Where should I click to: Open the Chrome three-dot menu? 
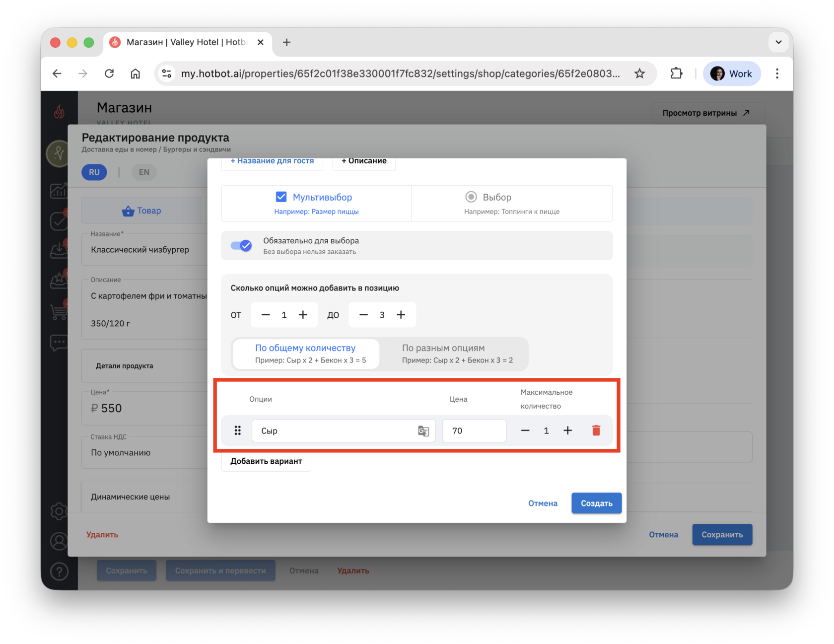[x=777, y=73]
